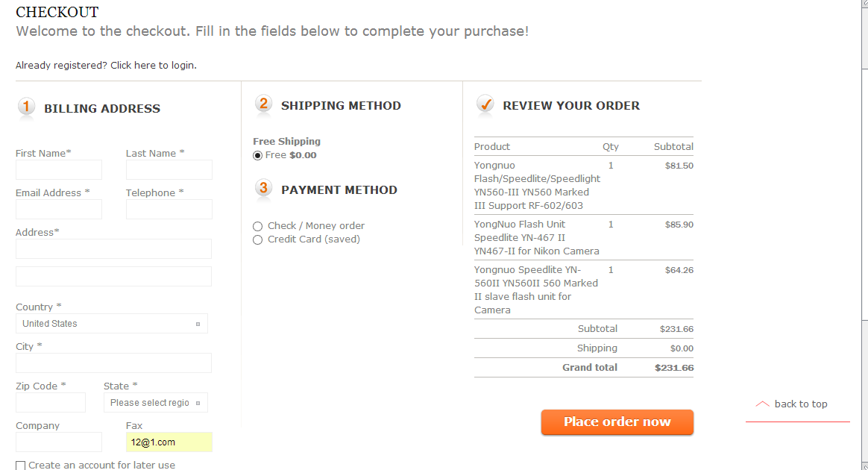Choose Check / Money order payment option

(257, 226)
